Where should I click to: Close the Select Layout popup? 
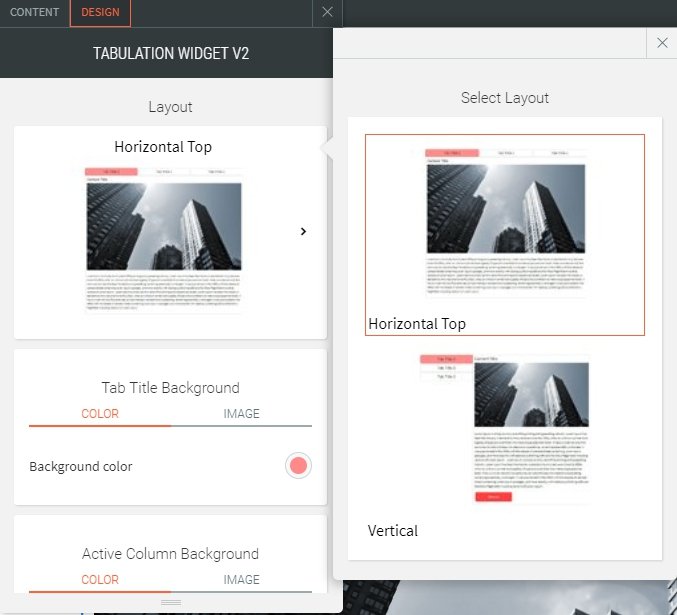click(662, 43)
